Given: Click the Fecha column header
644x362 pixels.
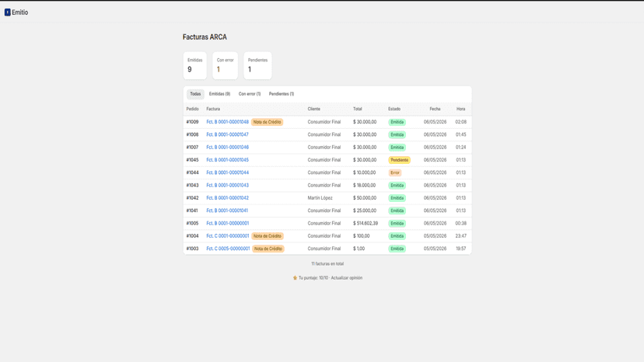Looking at the screenshot, I should click(x=435, y=110).
